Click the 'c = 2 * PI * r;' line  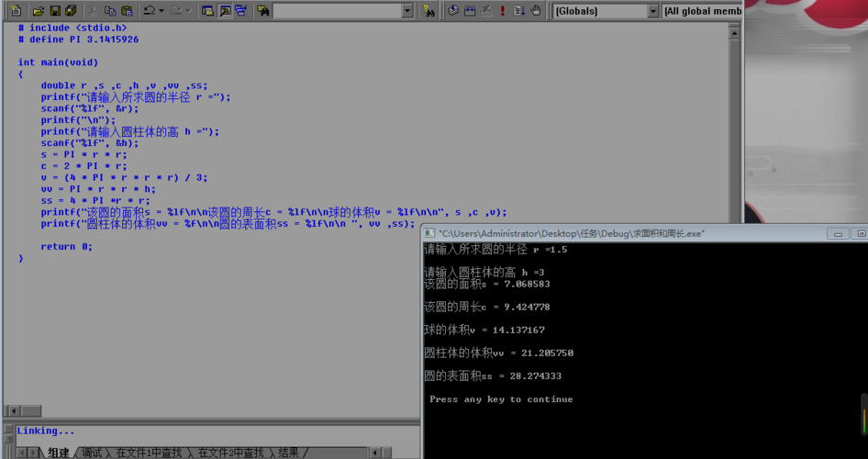(x=83, y=166)
